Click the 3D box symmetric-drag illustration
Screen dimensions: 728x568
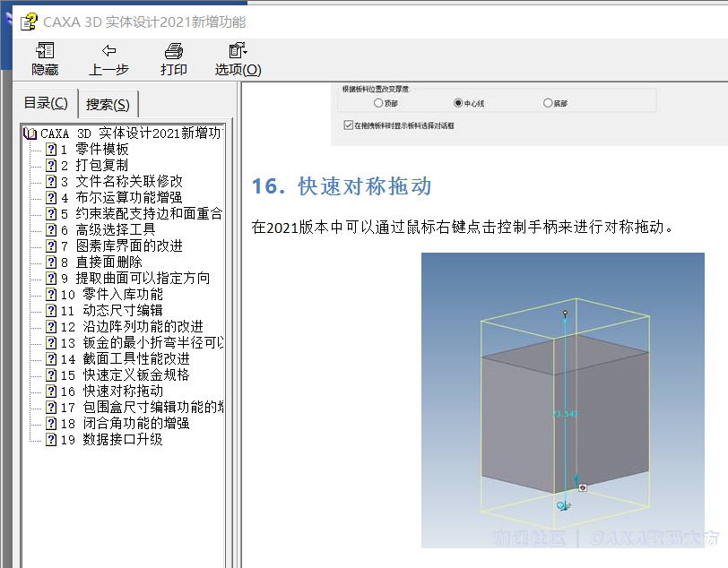pos(563,400)
